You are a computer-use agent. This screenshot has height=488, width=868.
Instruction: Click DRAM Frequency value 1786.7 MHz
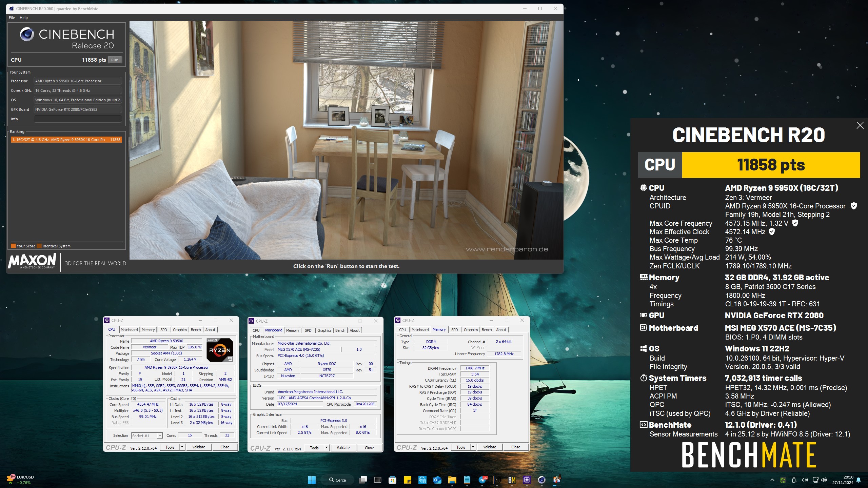click(x=475, y=368)
